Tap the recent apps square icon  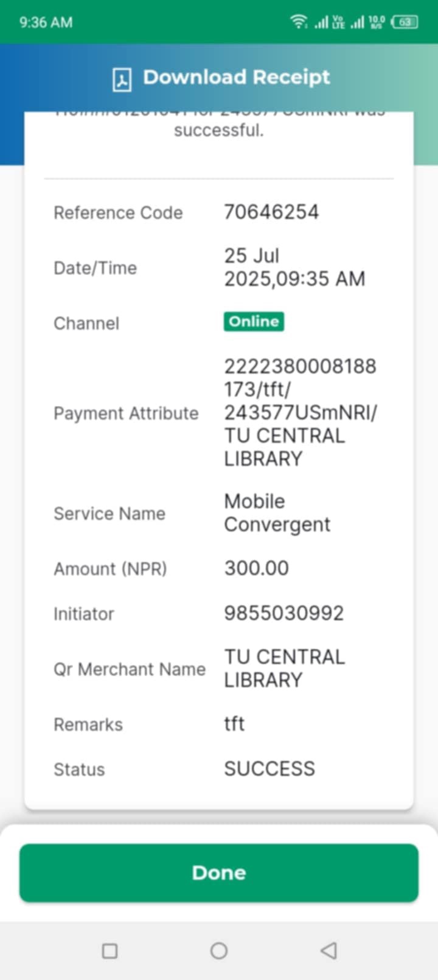109,950
